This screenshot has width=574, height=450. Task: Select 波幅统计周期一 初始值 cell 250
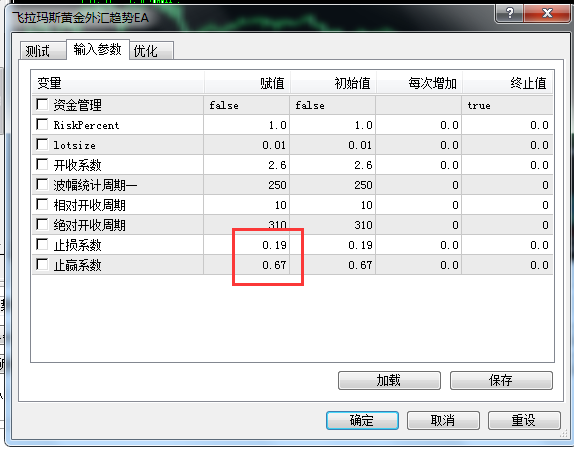click(x=332, y=185)
